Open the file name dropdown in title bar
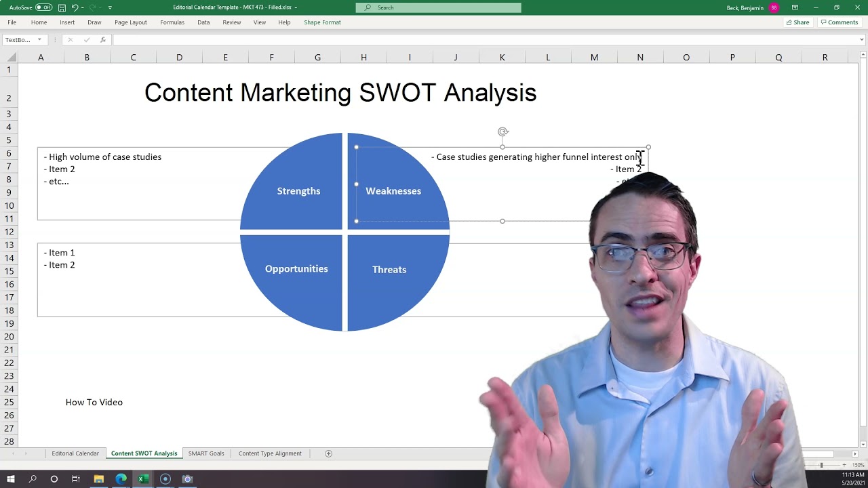 tap(296, 7)
